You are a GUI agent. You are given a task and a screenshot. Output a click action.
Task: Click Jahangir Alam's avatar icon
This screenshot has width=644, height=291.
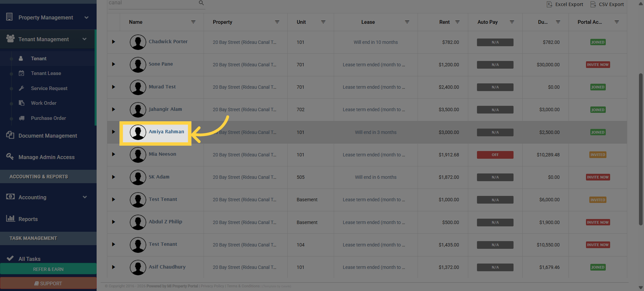click(x=138, y=110)
